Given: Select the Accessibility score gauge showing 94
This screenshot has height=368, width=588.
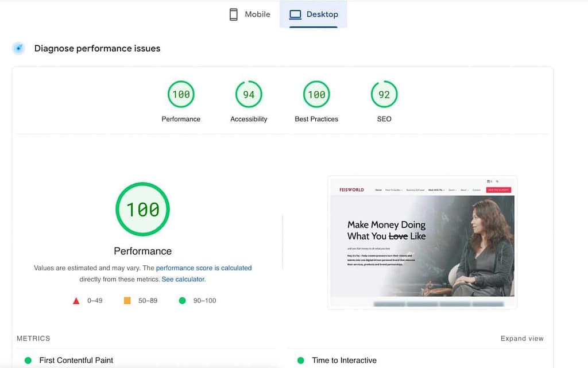Looking at the screenshot, I should 249,95.
